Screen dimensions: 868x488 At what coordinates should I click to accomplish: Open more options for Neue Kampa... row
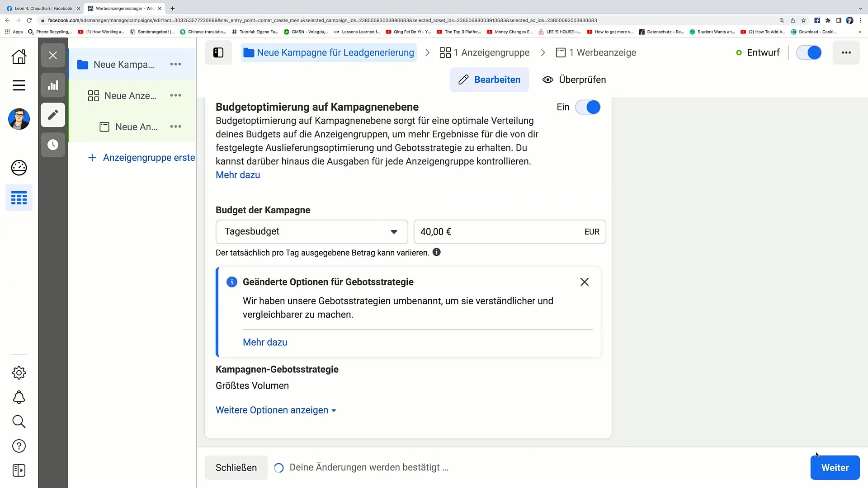point(175,64)
